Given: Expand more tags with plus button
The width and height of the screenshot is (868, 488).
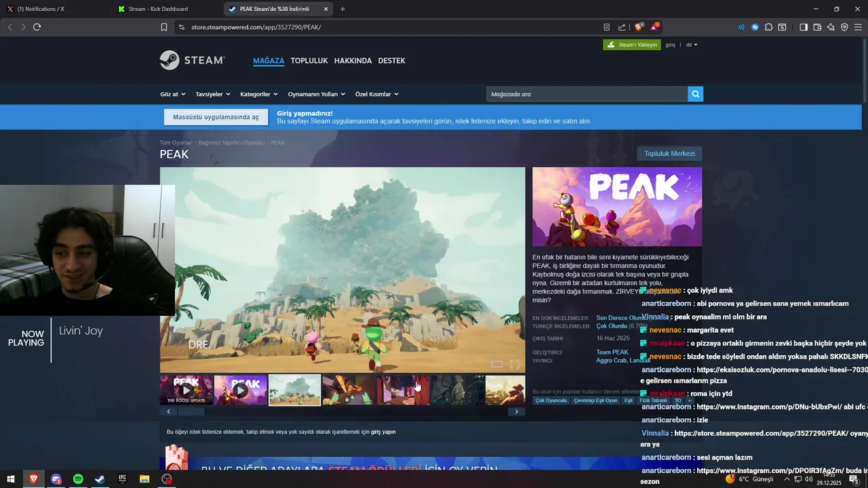Looking at the screenshot, I should [x=690, y=401].
